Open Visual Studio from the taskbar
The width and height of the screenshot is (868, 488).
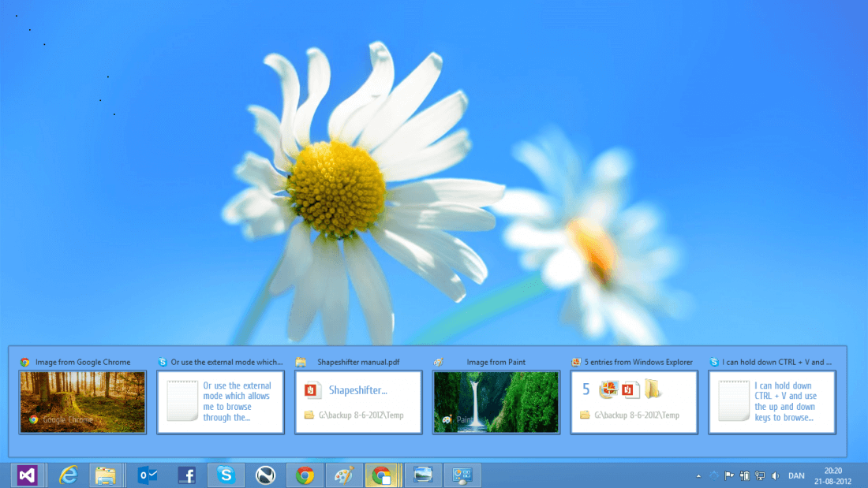28,475
